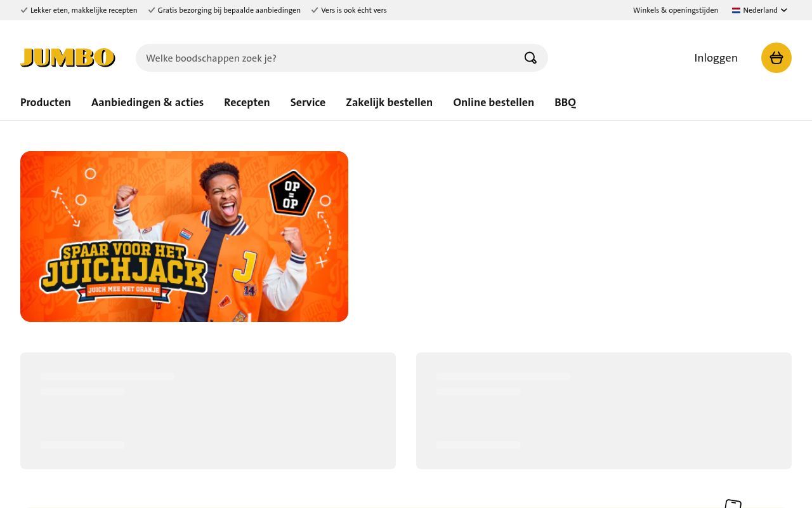Click the magnifier search icon
The image size is (812, 508).
[530, 58]
